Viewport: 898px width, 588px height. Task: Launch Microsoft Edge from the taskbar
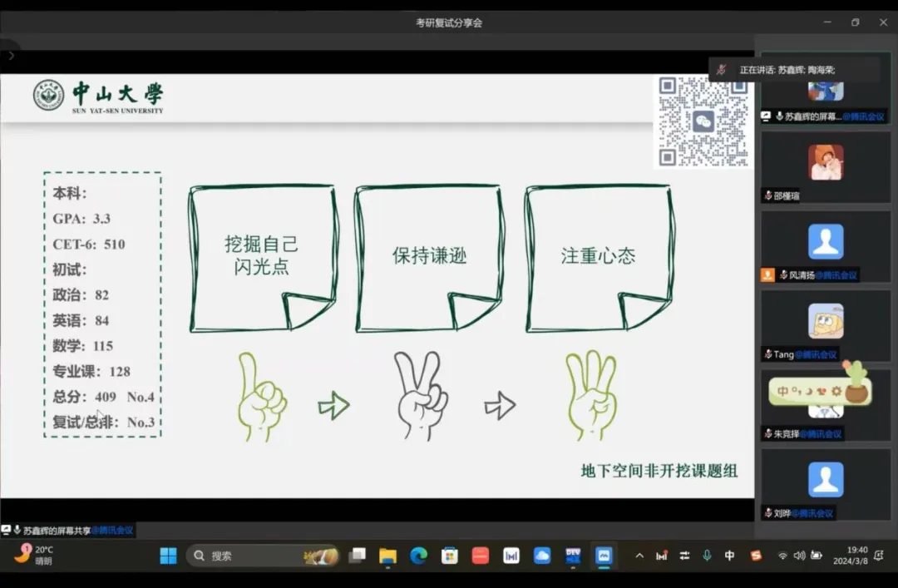(418, 556)
